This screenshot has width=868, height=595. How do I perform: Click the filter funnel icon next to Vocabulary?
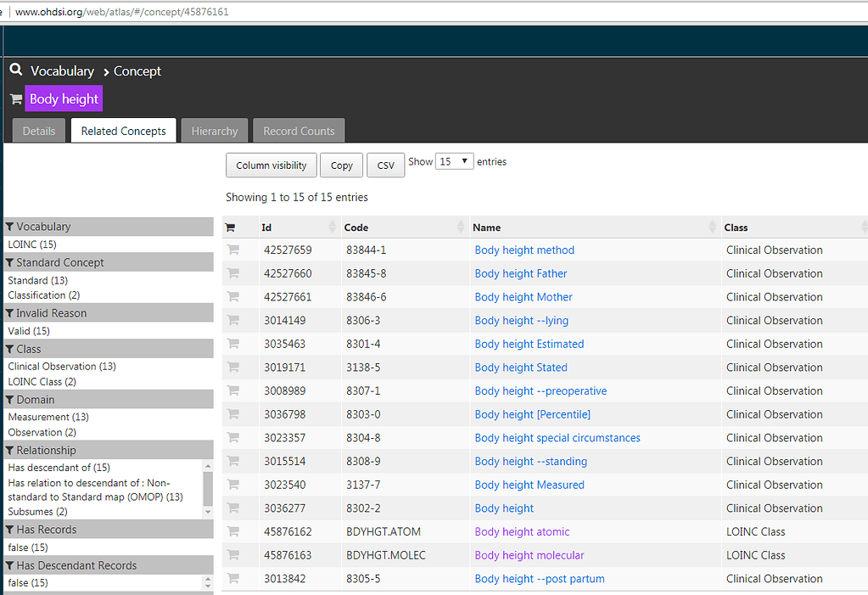pyautogui.click(x=8, y=227)
